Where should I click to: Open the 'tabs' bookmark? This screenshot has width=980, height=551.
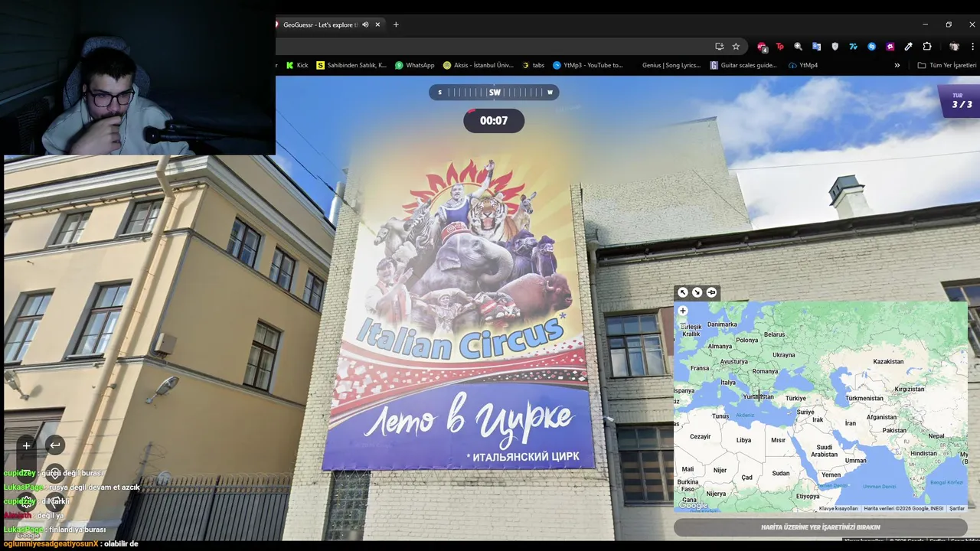533,65
